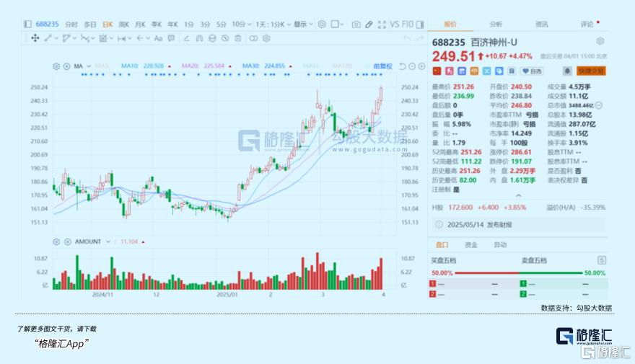Open the F10 company info

pyautogui.click(x=408, y=25)
